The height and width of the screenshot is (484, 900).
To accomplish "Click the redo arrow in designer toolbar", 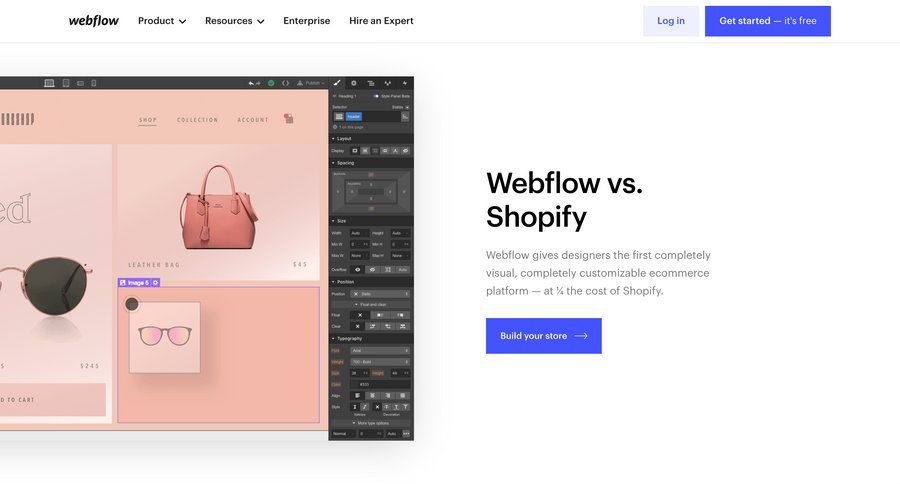I will [x=258, y=83].
